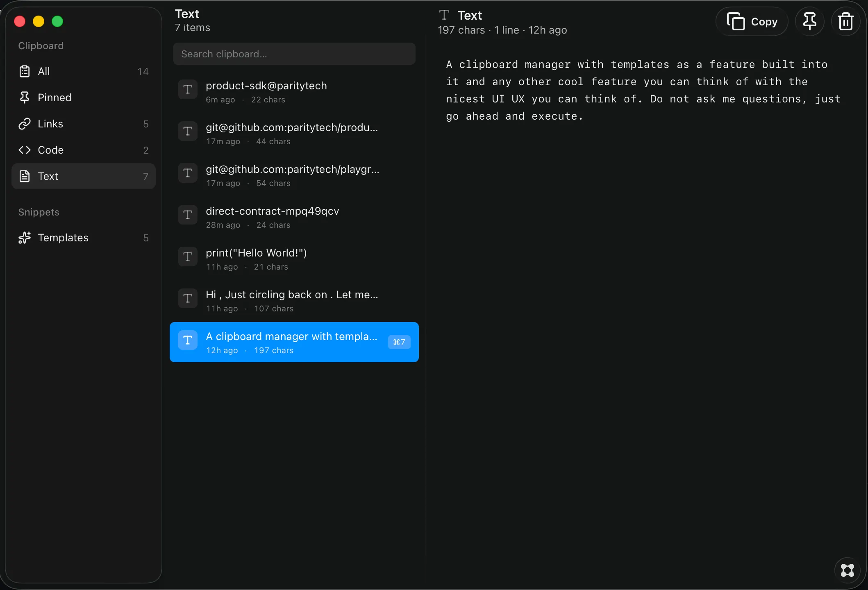Select the git@github.com:paritytech/playgr... entry

click(294, 176)
